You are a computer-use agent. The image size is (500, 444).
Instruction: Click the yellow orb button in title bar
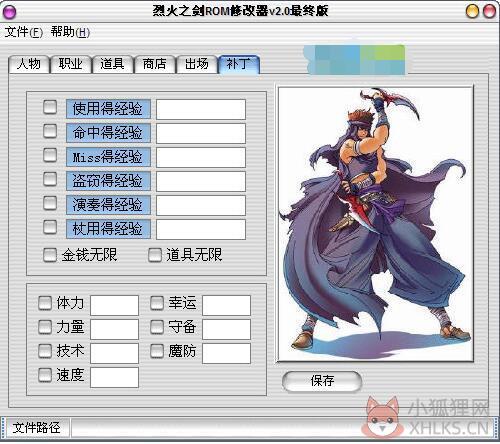472,11
